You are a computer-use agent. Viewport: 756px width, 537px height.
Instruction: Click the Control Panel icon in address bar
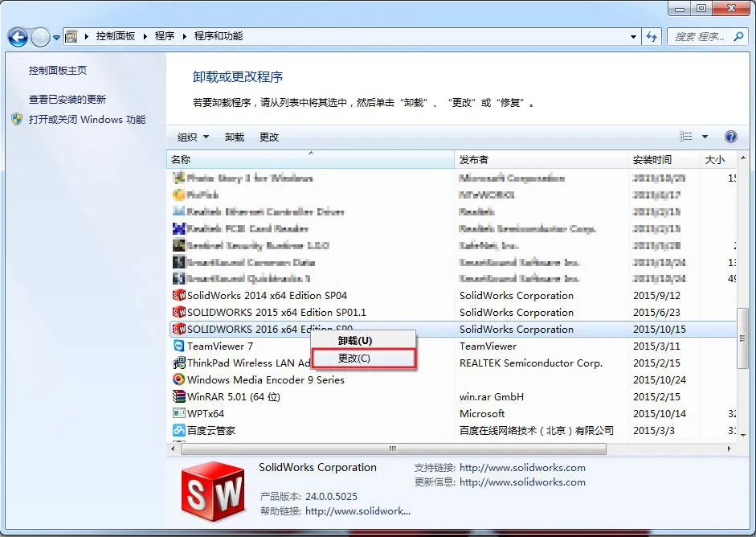pos(71,36)
